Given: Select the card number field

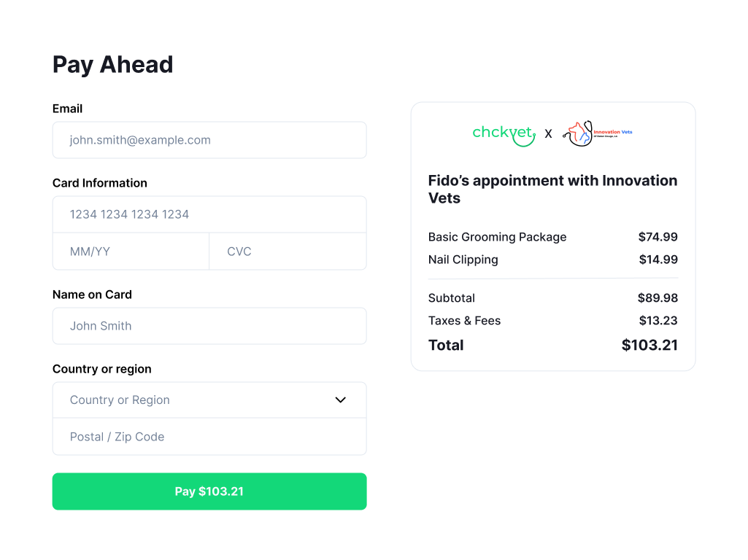Looking at the screenshot, I should click(x=209, y=214).
